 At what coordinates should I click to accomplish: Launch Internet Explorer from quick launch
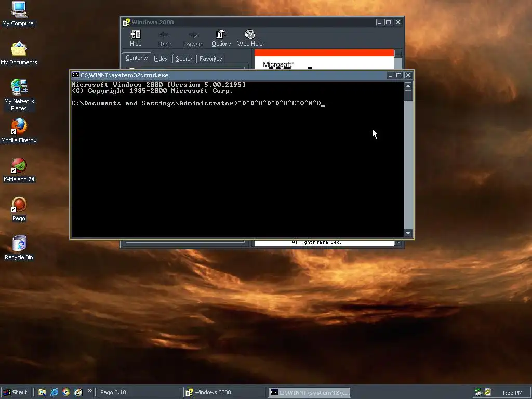tap(54, 392)
